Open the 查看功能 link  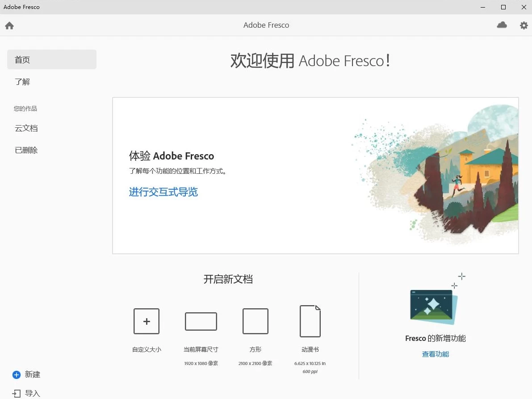[x=436, y=354]
